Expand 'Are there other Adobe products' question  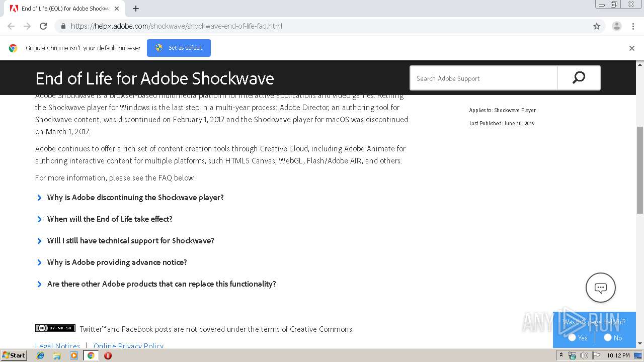[x=162, y=284]
